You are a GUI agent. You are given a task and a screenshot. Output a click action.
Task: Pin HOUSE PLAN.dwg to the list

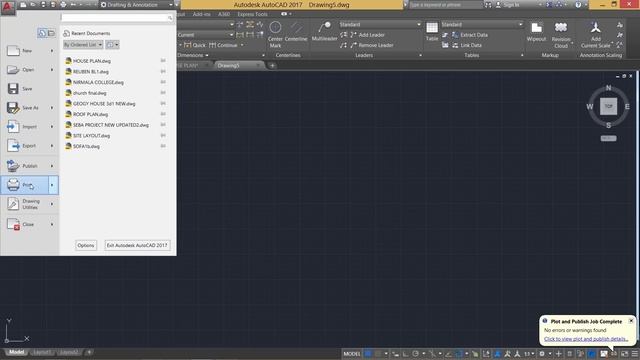[163, 61]
